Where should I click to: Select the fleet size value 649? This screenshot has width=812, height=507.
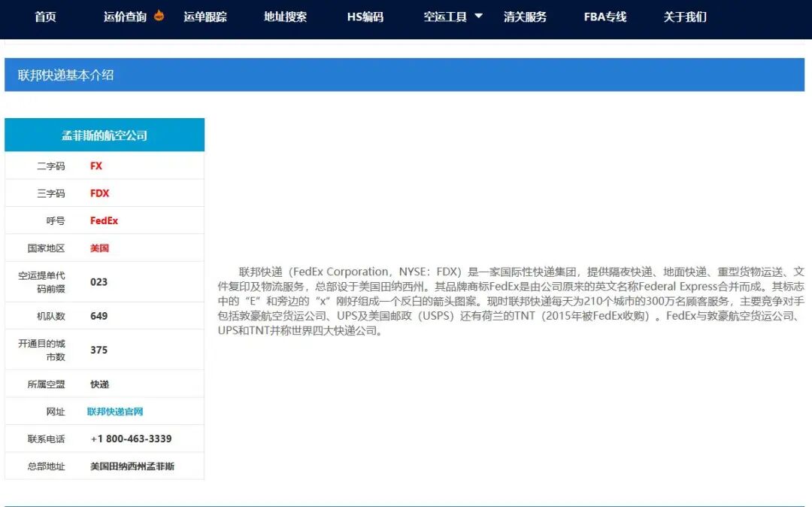pyautogui.click(x=99, y=316)
